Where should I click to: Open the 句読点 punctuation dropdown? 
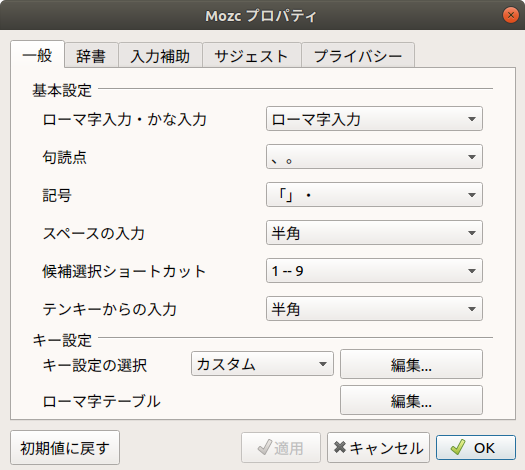point(374,157)
